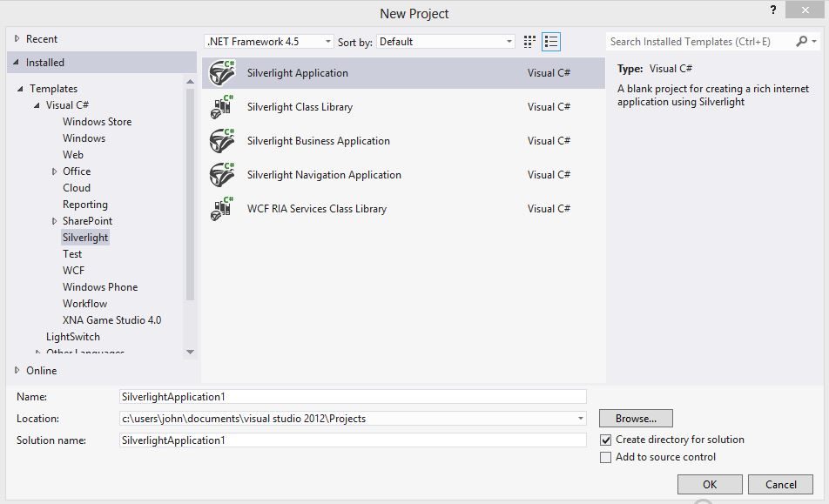The height and width of the screenshot is (504, 829).
Task: Expand the Online section
Action: pyautogui.click(x=17, y=370)
